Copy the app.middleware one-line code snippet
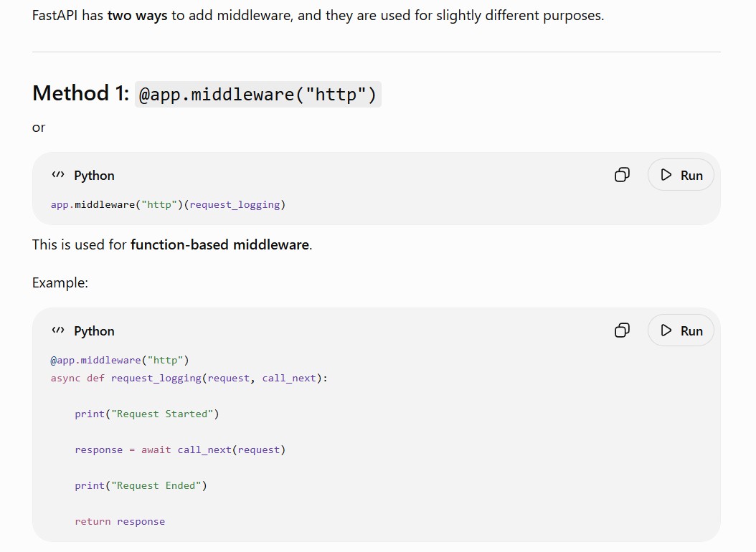The height and width of the screenshot is (552, 756). coord(622,175)
